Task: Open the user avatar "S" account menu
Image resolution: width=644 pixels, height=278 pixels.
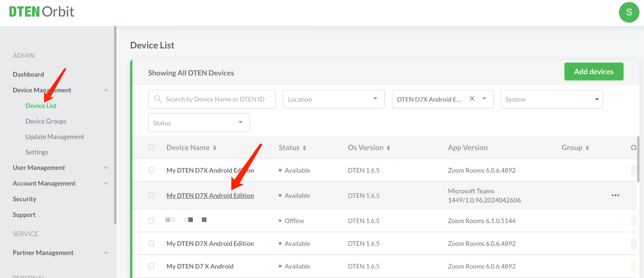Action: (629, 12)
